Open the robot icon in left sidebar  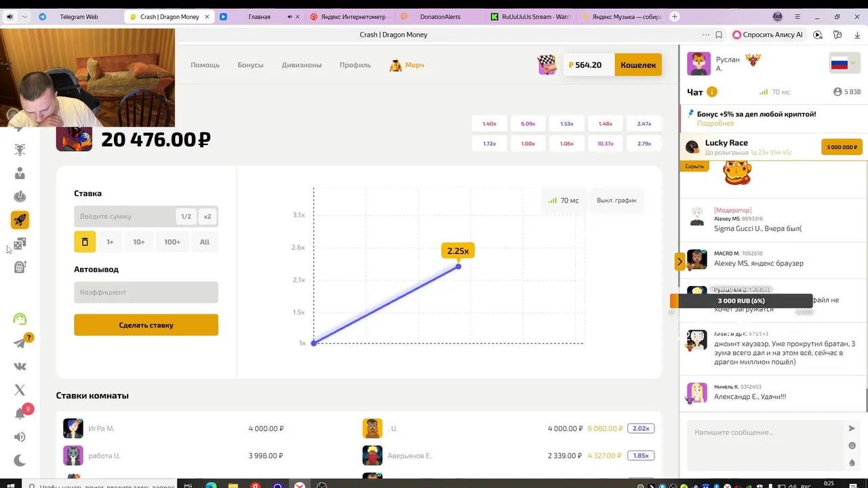click(x=20, y=150)
